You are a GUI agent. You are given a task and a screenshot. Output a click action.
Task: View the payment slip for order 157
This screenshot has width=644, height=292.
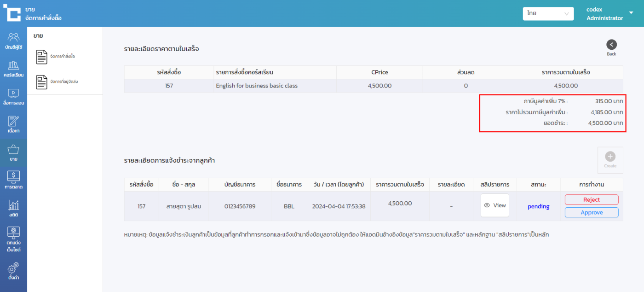495,205
